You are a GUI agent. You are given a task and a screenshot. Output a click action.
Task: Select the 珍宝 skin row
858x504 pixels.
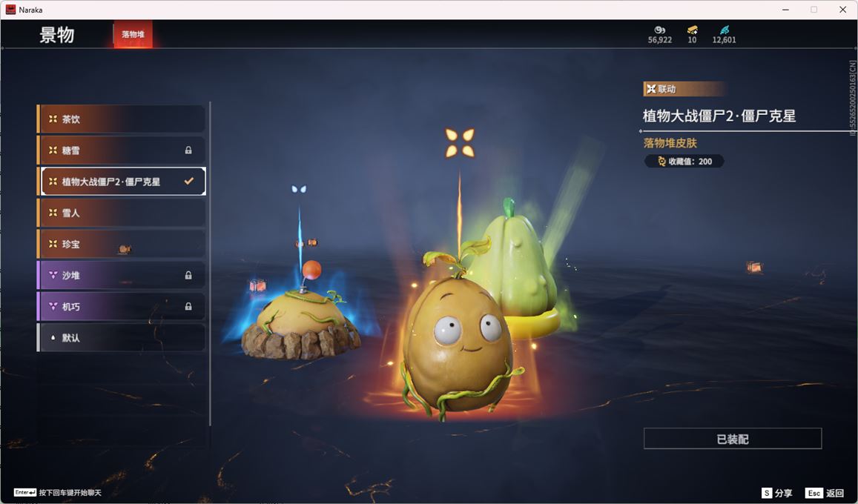(121, 244)
